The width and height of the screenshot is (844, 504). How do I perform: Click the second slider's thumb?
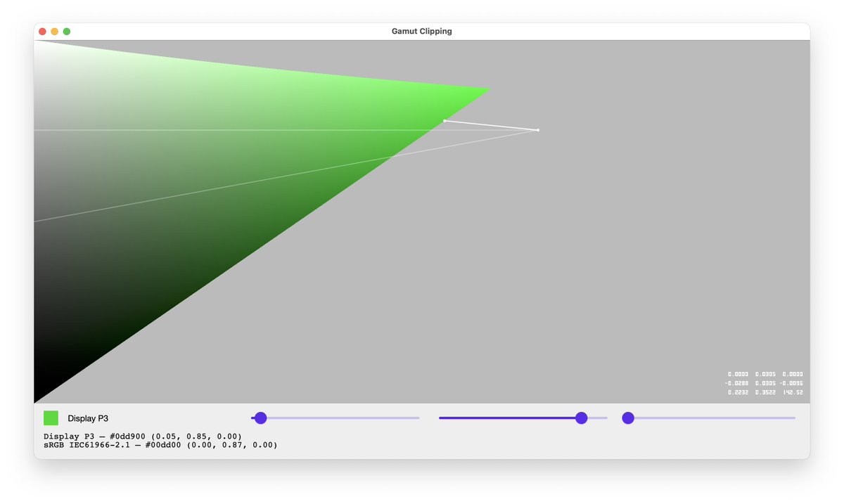581,418
